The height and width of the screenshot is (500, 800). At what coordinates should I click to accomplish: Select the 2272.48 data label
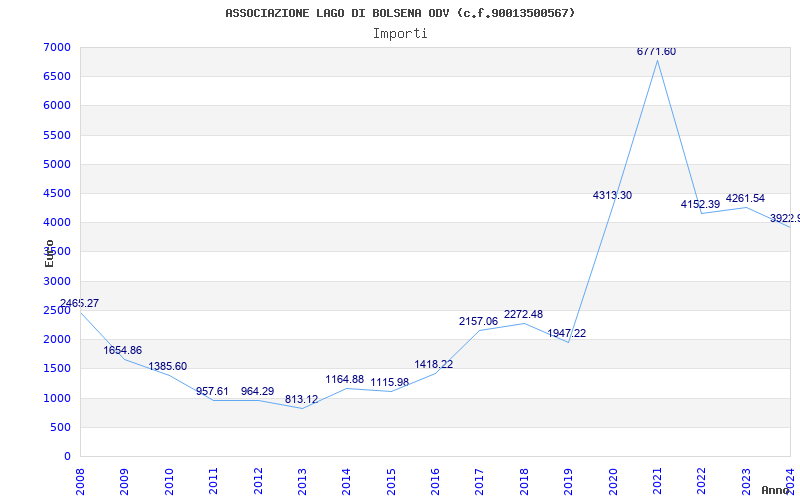coord(523,314)
